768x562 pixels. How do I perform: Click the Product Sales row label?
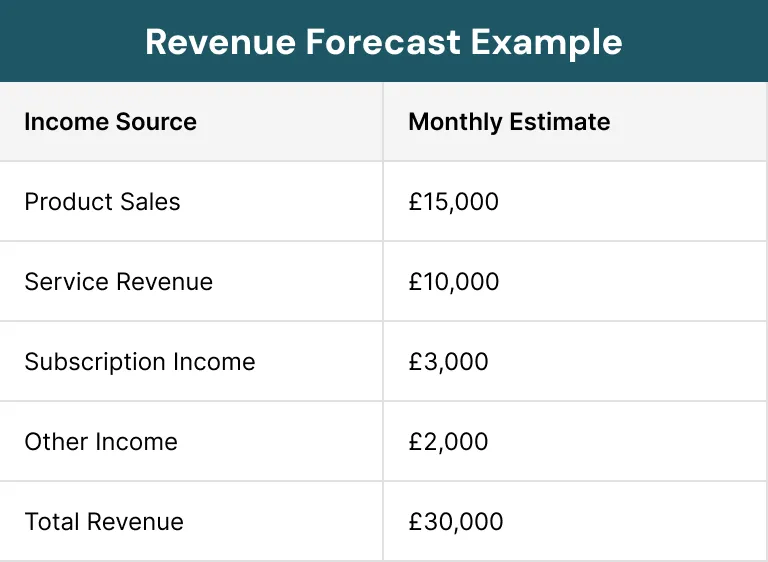(102, 201)
